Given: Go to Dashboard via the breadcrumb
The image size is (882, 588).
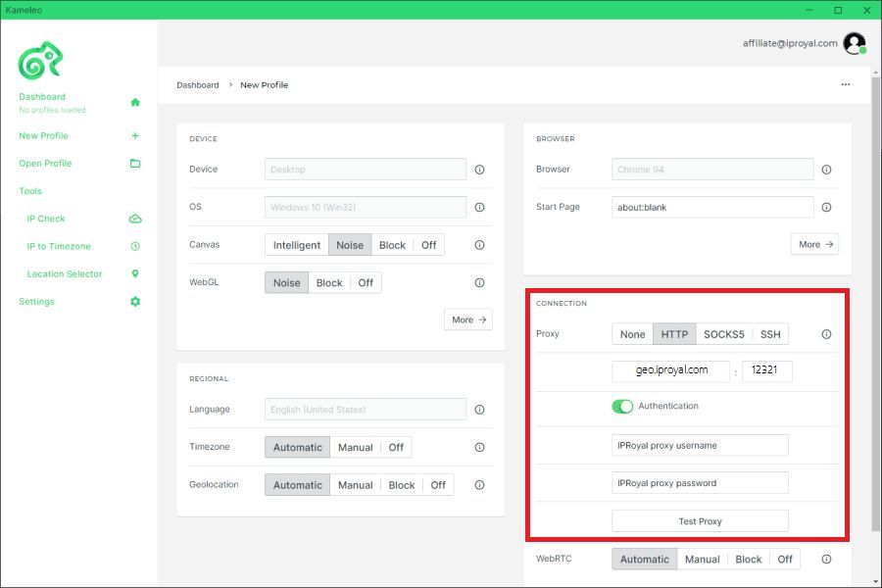Looking at the screenshot, I should (x=197, y=85).
